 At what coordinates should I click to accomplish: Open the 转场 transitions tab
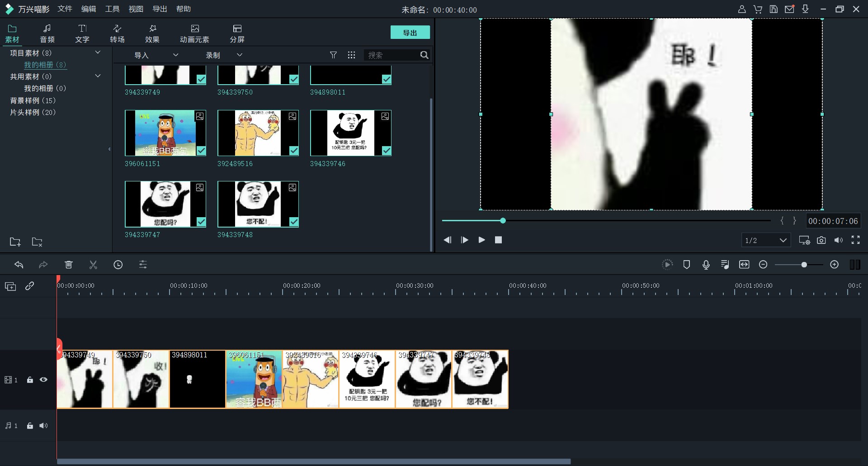point(117,34)
